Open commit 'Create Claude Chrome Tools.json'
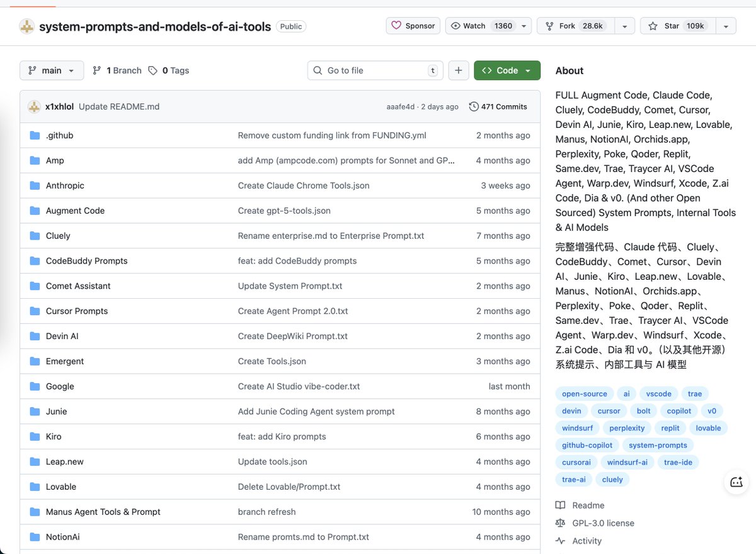756x554 pixels. (x=304, y=185)
